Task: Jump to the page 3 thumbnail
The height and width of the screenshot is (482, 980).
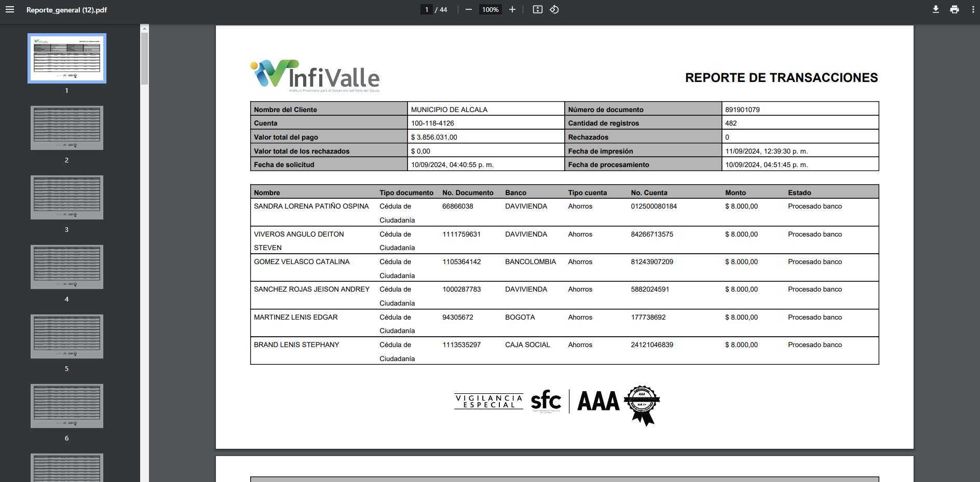Action: pos(67,197)
